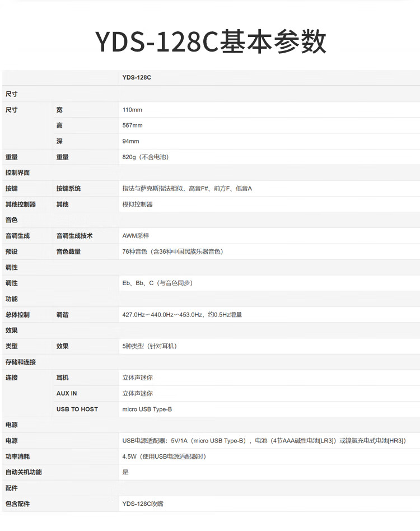Select the value 'YDS-128C吹嘴'
The width and height of the screenshot is (420, 531).
pos(143,504)
